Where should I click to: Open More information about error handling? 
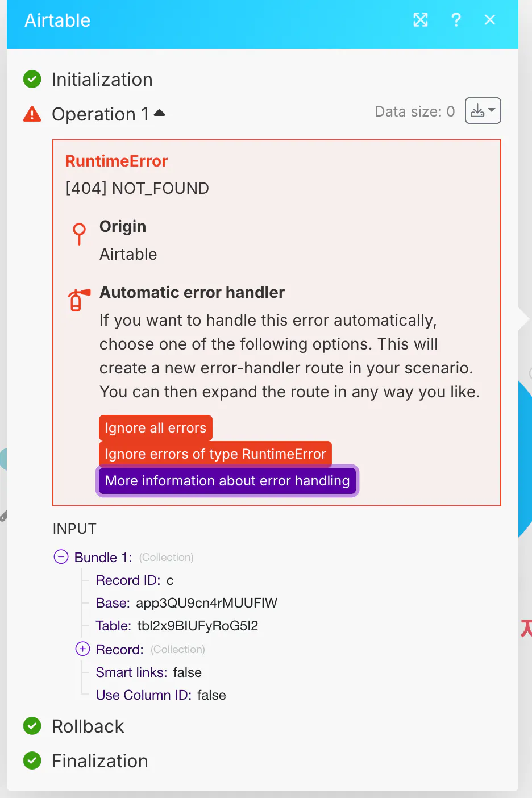tap(227, 481)
